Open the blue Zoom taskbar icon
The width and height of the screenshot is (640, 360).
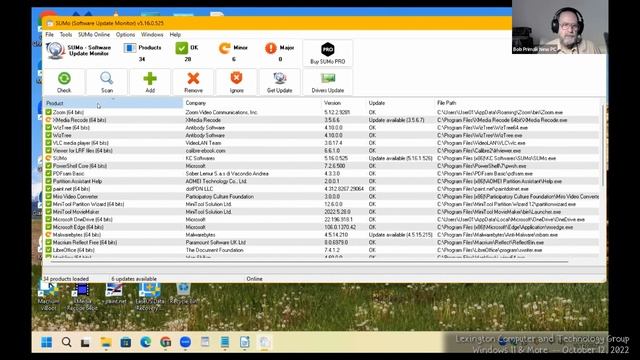click(x=185, y=342)
